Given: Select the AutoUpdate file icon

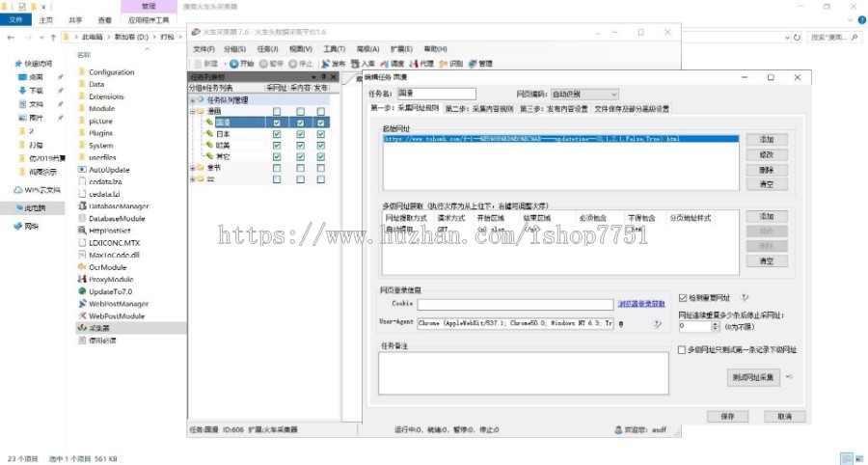Looking at the screenshot, I should (x=82, y=170).
